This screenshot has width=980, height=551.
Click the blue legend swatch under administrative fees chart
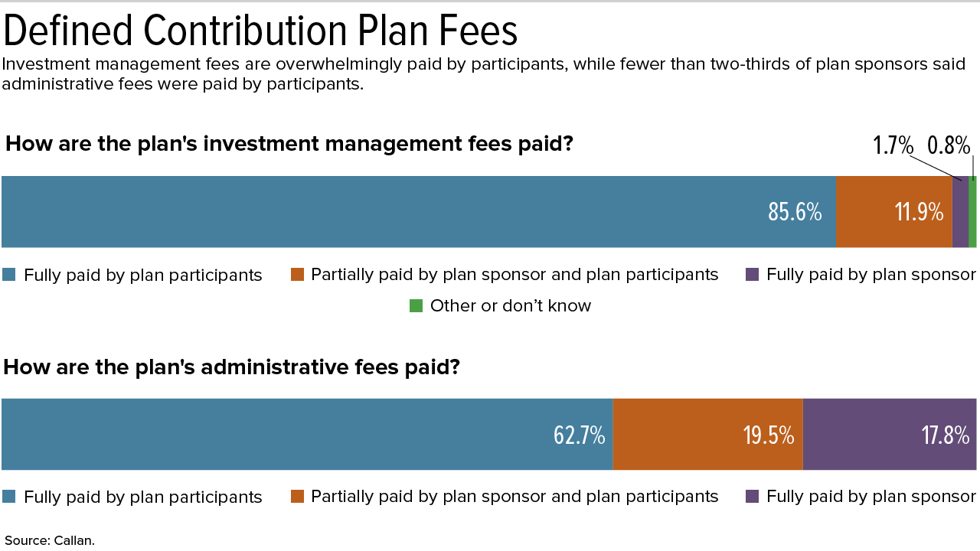tap(9, 497)
